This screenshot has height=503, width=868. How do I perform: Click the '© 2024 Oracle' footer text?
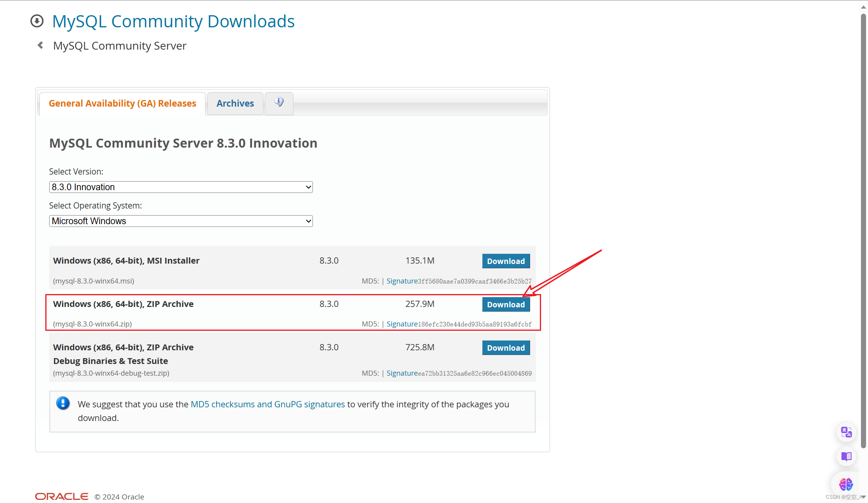coord(119,497)
